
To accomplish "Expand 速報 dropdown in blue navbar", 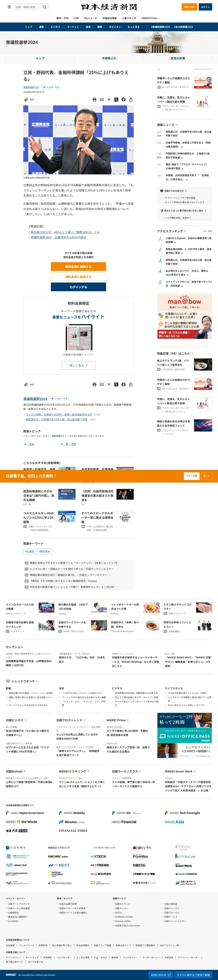I will [43, 27].
